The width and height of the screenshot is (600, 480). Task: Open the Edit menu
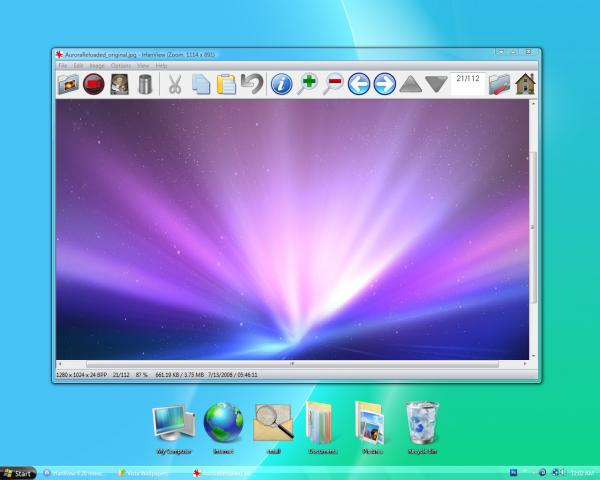pos(78,66)
